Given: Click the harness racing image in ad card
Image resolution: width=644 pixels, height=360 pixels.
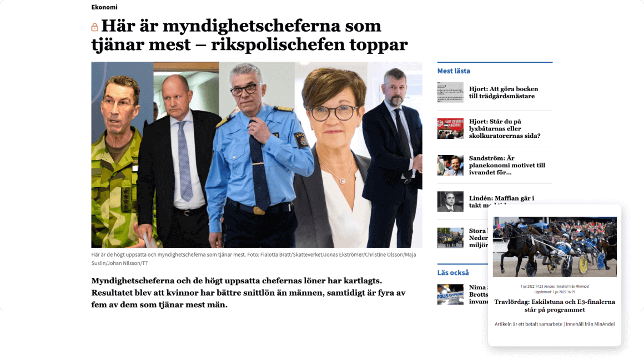Looking at the screenshot, I should point(555,247).
